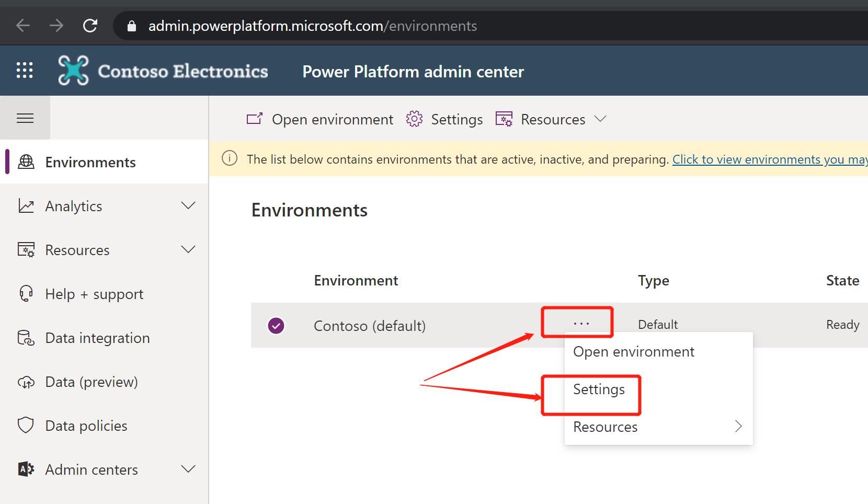Go back in browser history

(23, 26)
